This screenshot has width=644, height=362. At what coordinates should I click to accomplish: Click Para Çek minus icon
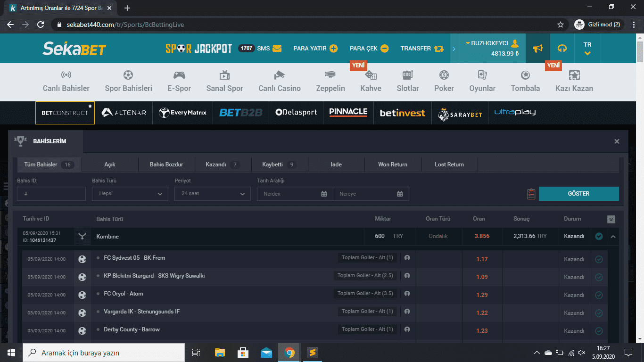[x=385, y=49]
